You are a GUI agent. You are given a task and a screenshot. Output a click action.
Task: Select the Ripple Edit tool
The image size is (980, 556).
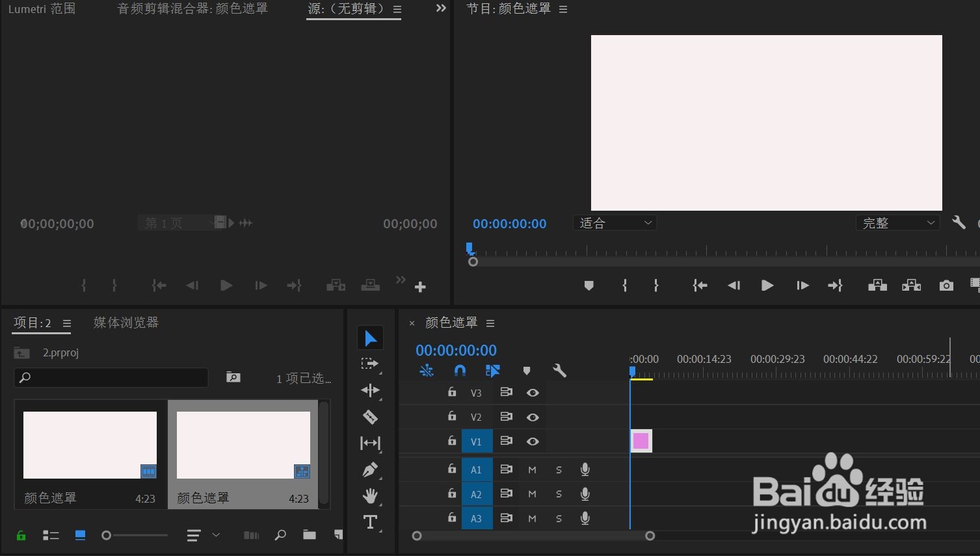point(370,390)
